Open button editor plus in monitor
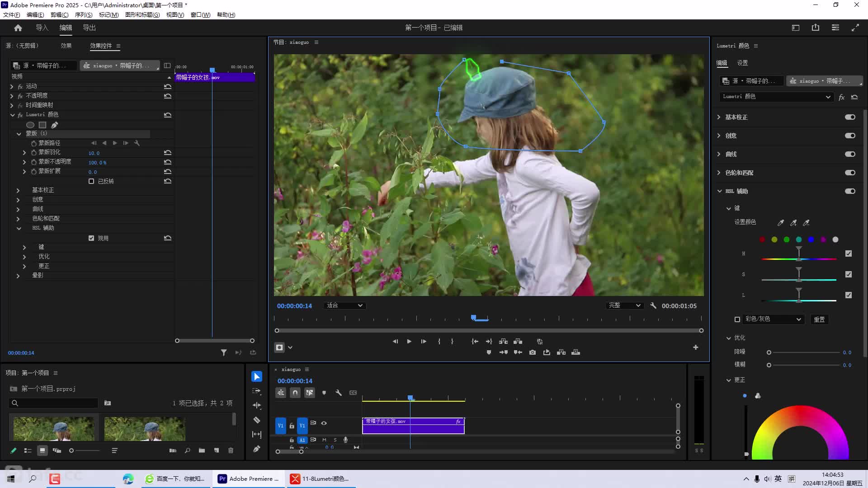The height and width of the screenshot is (488, 868). (696, 347)
